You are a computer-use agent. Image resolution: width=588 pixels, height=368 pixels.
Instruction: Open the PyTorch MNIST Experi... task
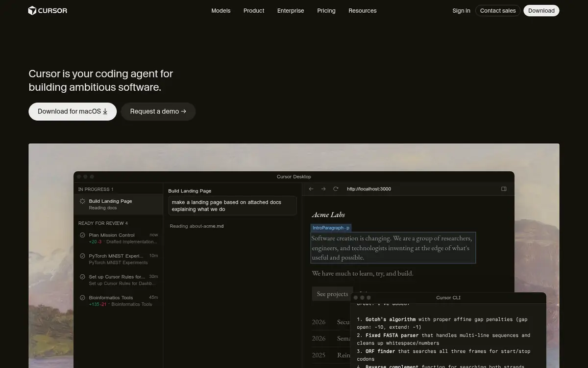(x=118, y=259)
